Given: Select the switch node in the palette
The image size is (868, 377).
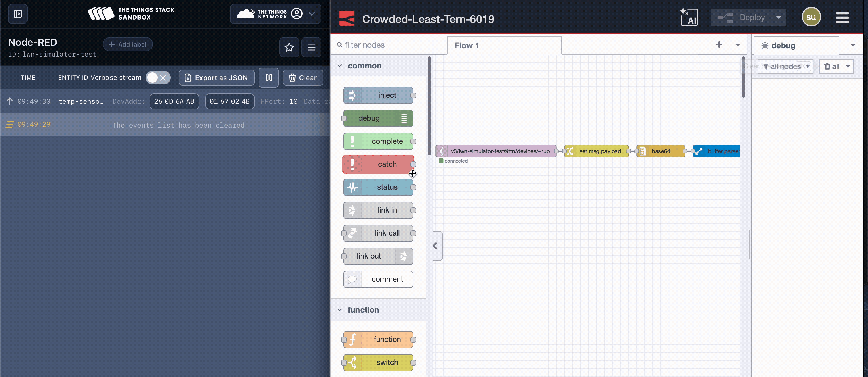Looking at the screenshot, I should pyautogui.click(x=378, y=362).
